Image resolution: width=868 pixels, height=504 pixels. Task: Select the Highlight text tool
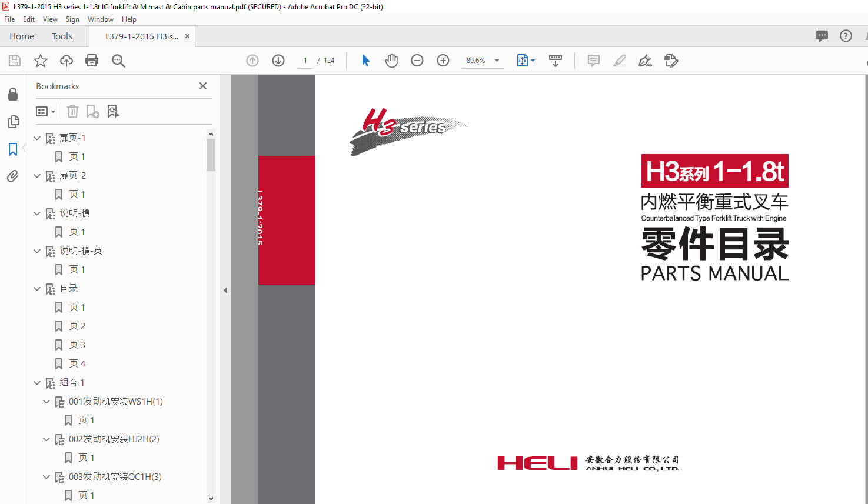click(x=620, y=61)
